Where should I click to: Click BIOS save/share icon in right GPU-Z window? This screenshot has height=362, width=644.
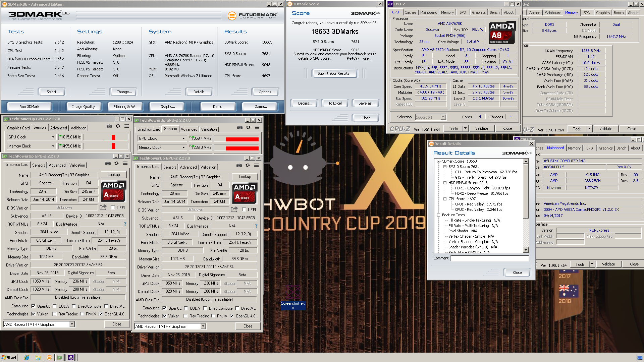[x=234, y=209]
